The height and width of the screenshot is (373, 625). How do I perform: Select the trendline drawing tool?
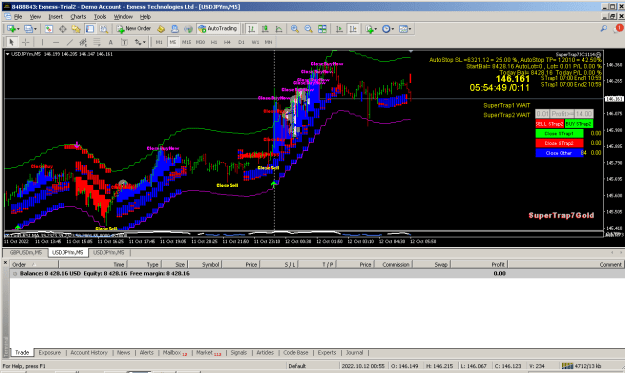(x=70, y=42)
